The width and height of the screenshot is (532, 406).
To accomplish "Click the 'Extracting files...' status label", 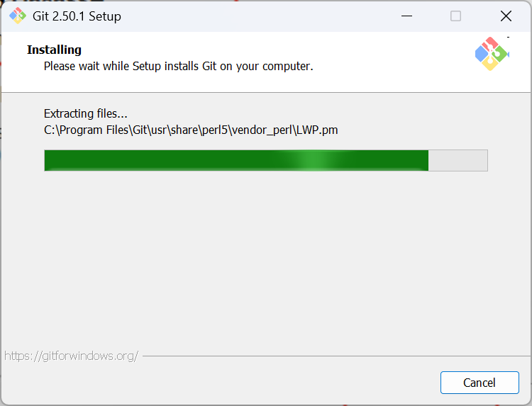I will point(86,113).
